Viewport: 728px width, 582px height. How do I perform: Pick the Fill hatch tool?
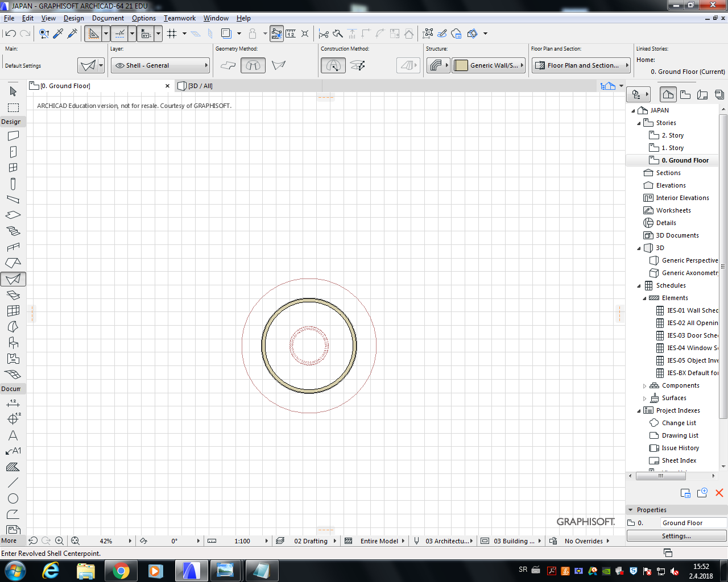[x=13, y=467]
